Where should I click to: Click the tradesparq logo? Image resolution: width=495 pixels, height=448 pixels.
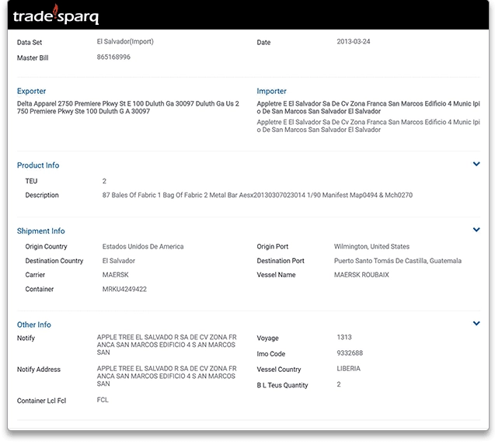coord(56,15)
